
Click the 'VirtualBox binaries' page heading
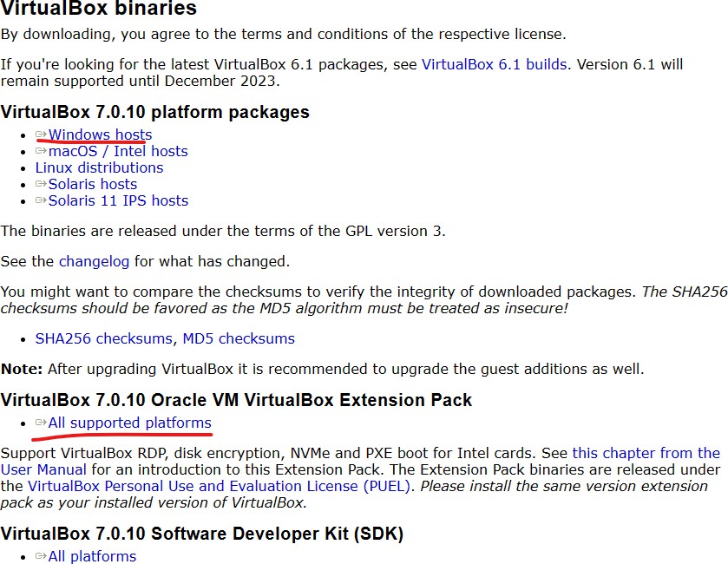(99, 8)
